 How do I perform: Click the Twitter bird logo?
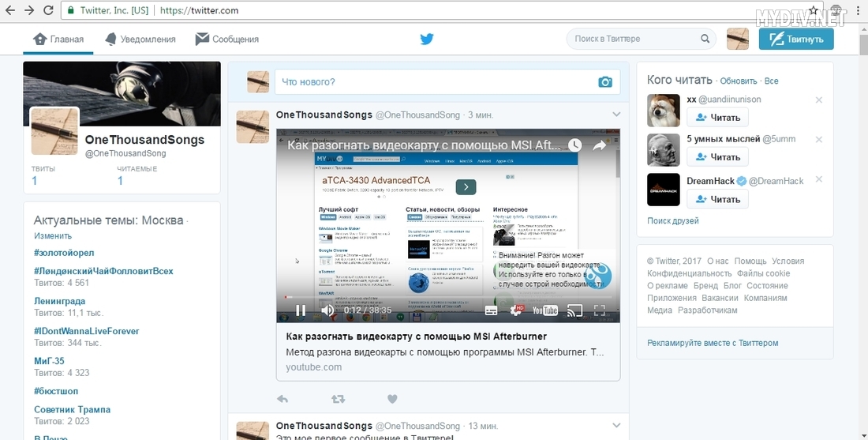click(x=426, y=39)
